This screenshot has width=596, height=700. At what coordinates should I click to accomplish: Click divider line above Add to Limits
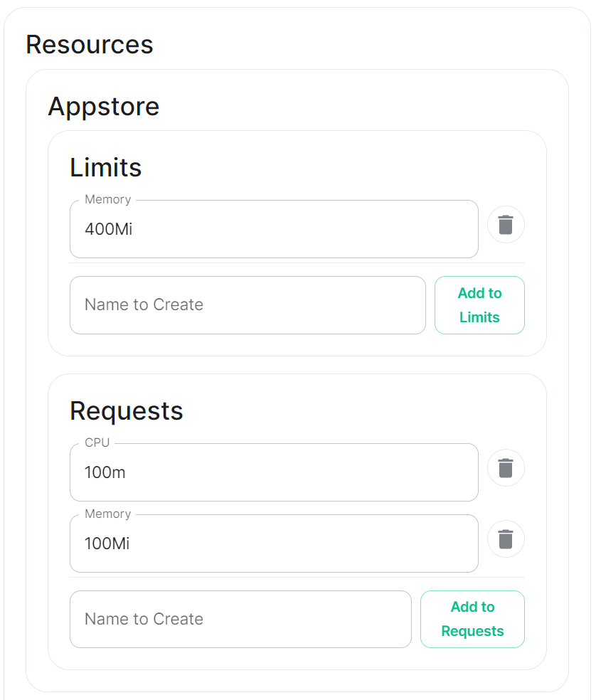[x=297, y=263]
